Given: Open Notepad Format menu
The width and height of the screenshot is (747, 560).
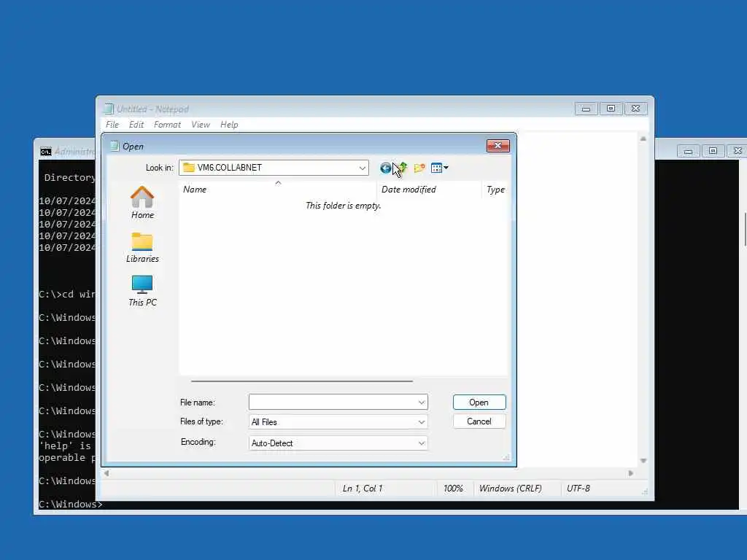Looking at the screenshot, I should (167, 125).
